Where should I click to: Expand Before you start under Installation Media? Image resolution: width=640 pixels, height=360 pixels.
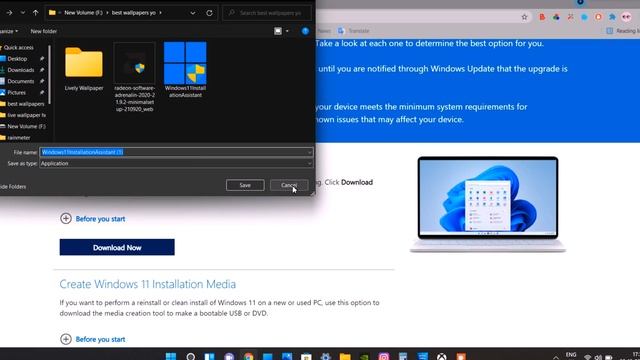coord(93,339)
